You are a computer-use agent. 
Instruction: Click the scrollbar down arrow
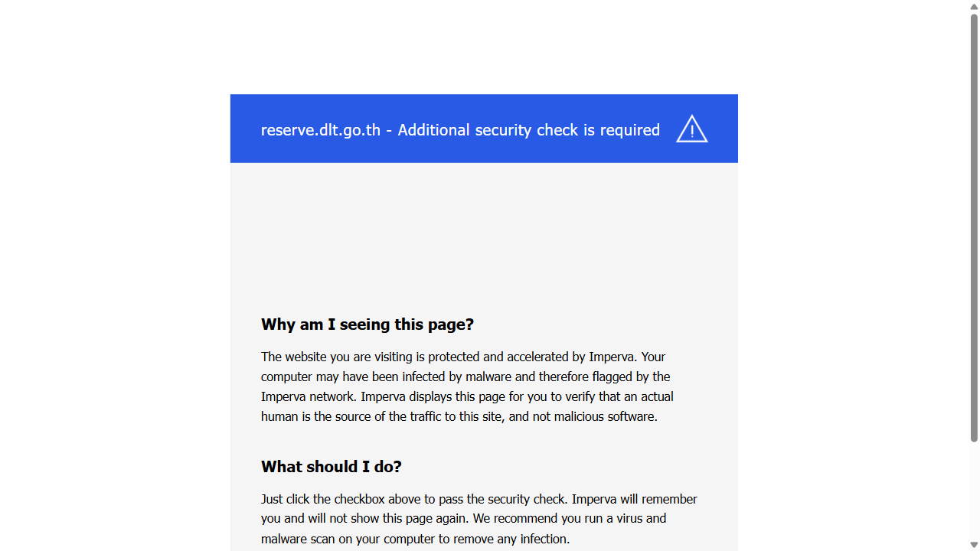pyautogui.click(x=974, y=544)
